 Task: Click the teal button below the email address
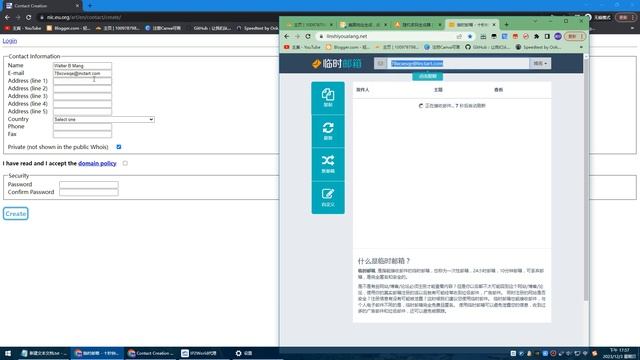(x=427, y=76)
